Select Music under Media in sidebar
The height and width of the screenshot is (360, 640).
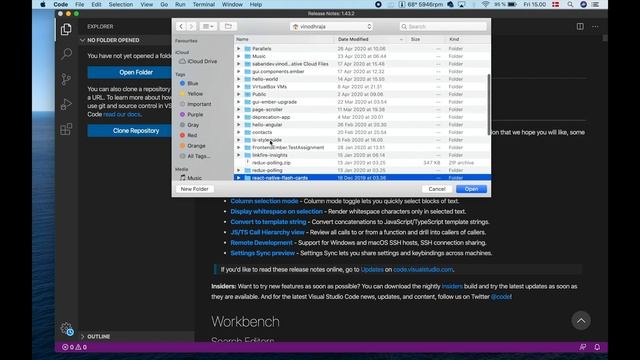coord(191,178)
